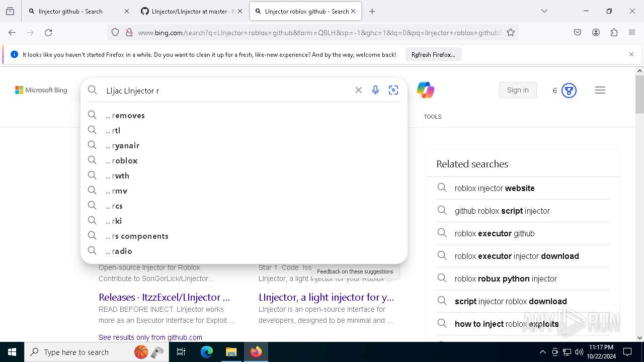Screen dimensions: 644x362
Task: Open 'LInjector, a light injector' result link
Action: [x=327, y=297]
